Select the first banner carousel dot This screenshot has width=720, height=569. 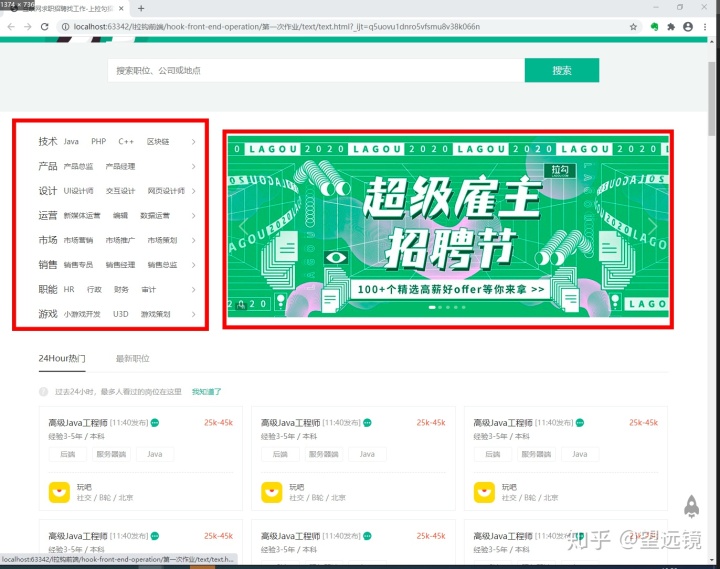432,307
